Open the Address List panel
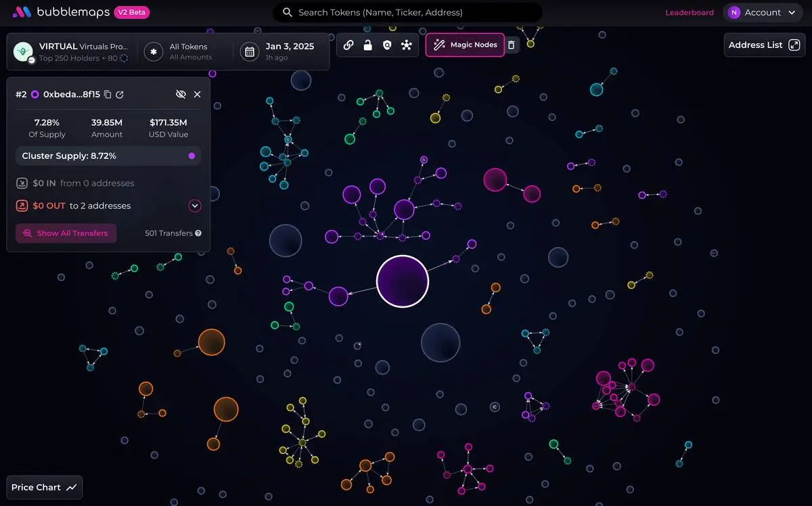 coord(764,45)
